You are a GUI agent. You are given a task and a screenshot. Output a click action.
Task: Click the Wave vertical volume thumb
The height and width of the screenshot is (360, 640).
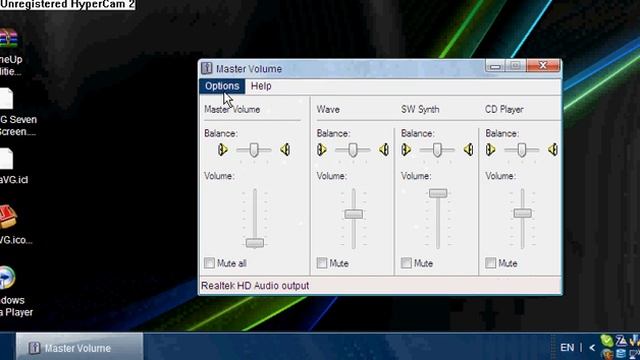point(353,214)
